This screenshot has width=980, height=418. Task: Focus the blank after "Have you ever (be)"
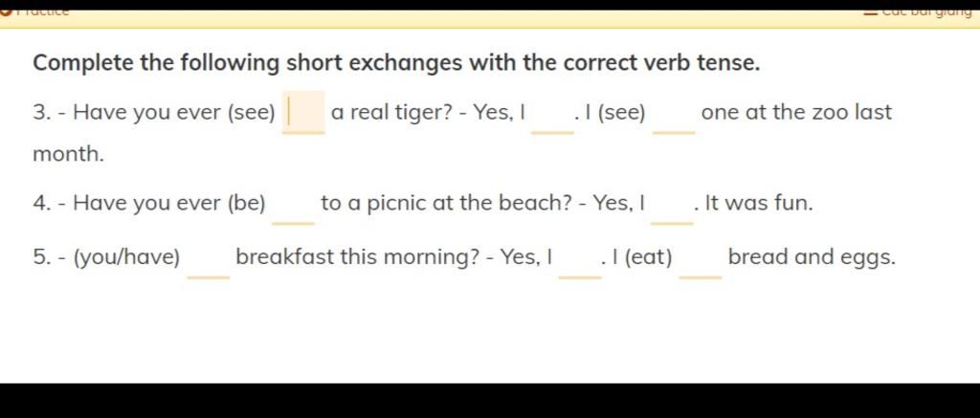(293, 207)
